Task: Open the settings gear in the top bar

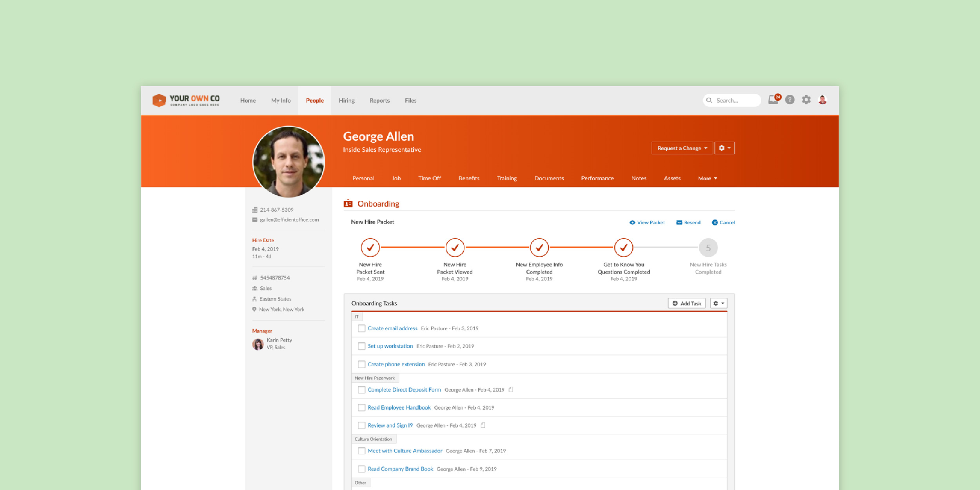Action: click(806, 100)
